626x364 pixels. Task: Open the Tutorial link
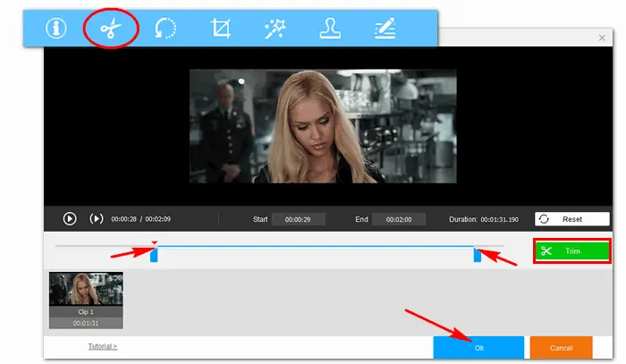103,346
